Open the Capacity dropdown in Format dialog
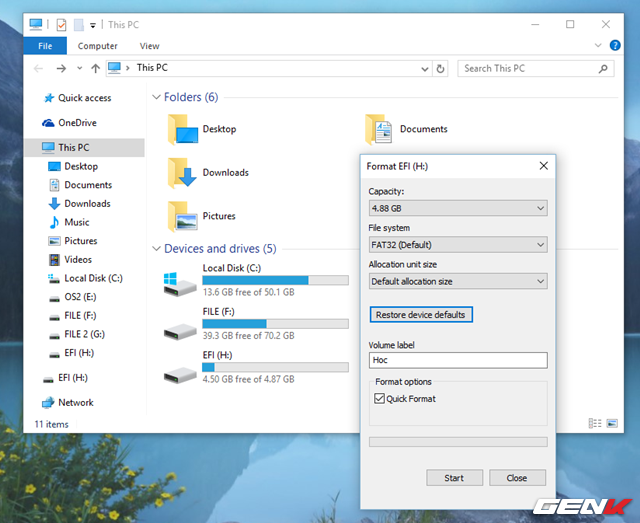 coord(458,208)
